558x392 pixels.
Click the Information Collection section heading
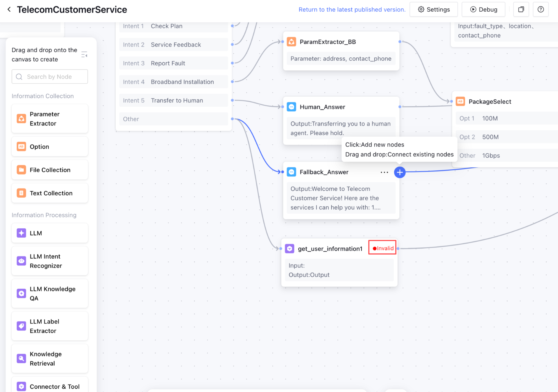pos(43,96)
